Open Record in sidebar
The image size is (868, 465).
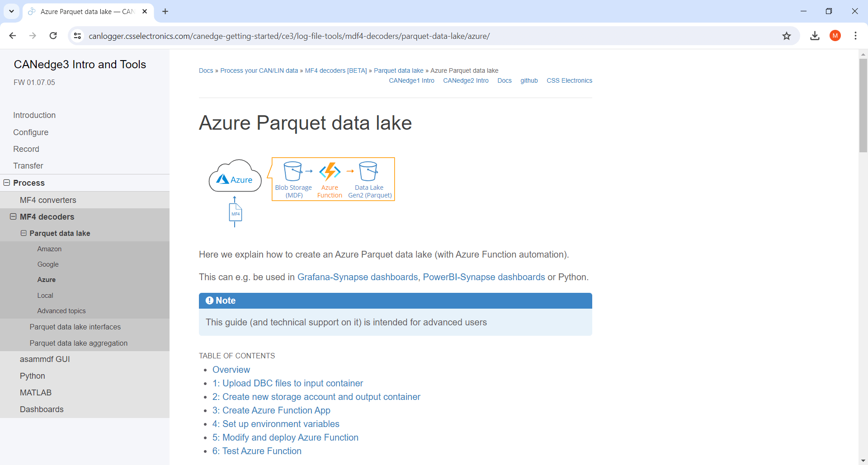26,149
